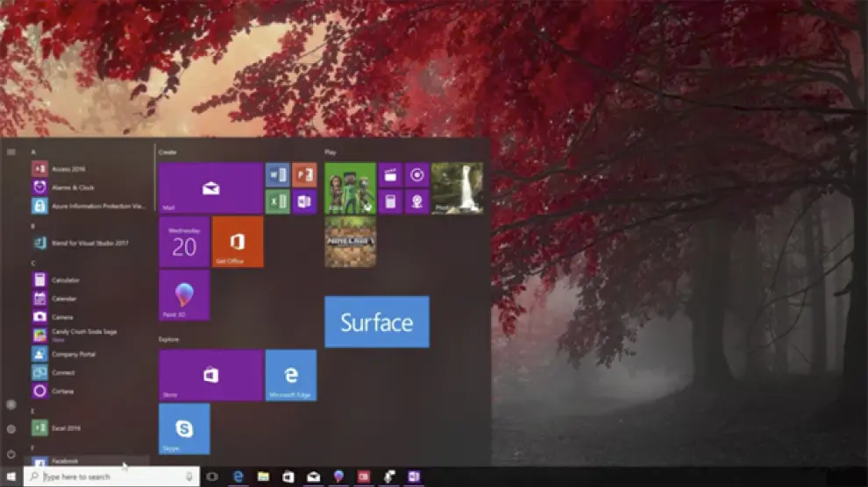This screenshot has width=868, height=487.
Task: Click the Surface tile
Action: tap(376, 321)
